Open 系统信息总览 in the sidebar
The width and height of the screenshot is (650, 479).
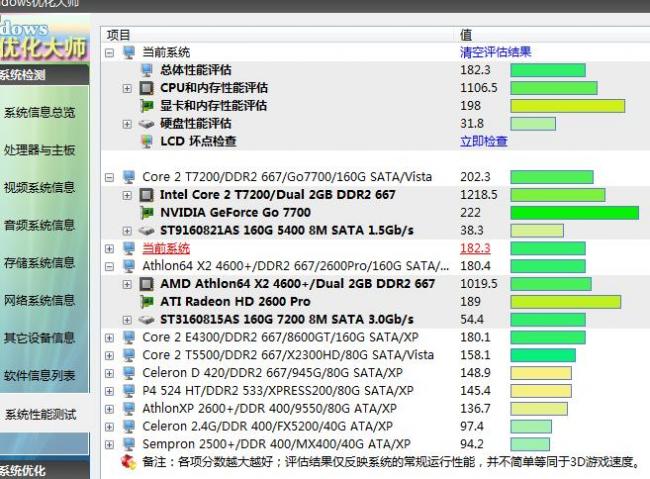click(x=40, y=112)
